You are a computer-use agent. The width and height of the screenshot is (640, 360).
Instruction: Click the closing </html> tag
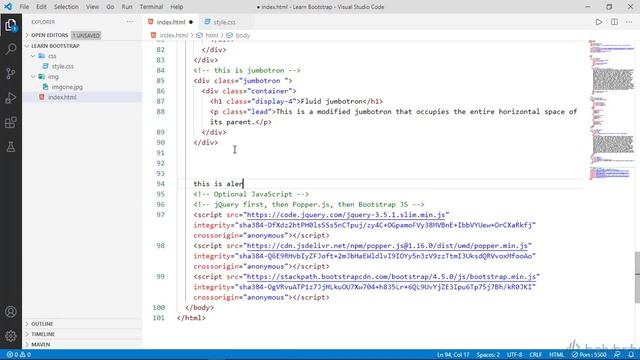(x=191, y=318)
